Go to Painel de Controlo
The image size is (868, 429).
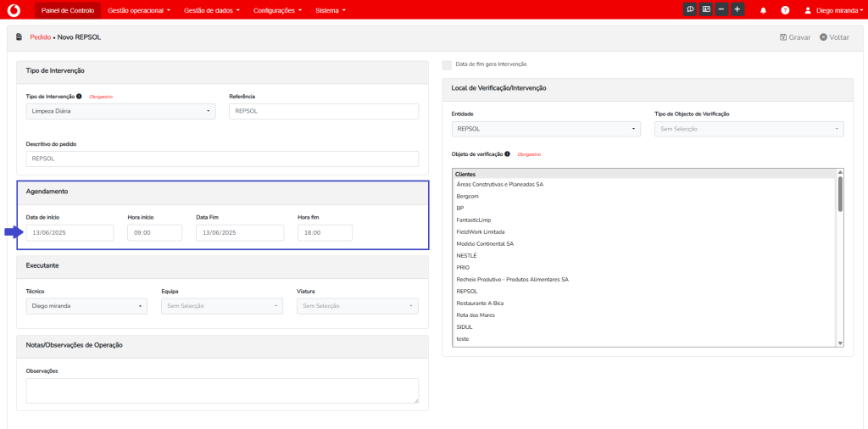point(68,10)
